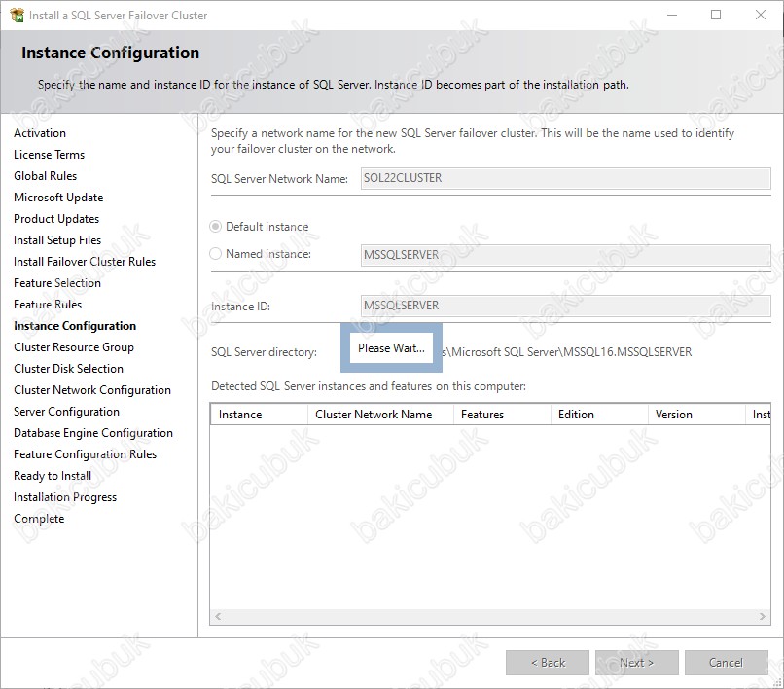Select the Feature Selection step

coord(57,283)
